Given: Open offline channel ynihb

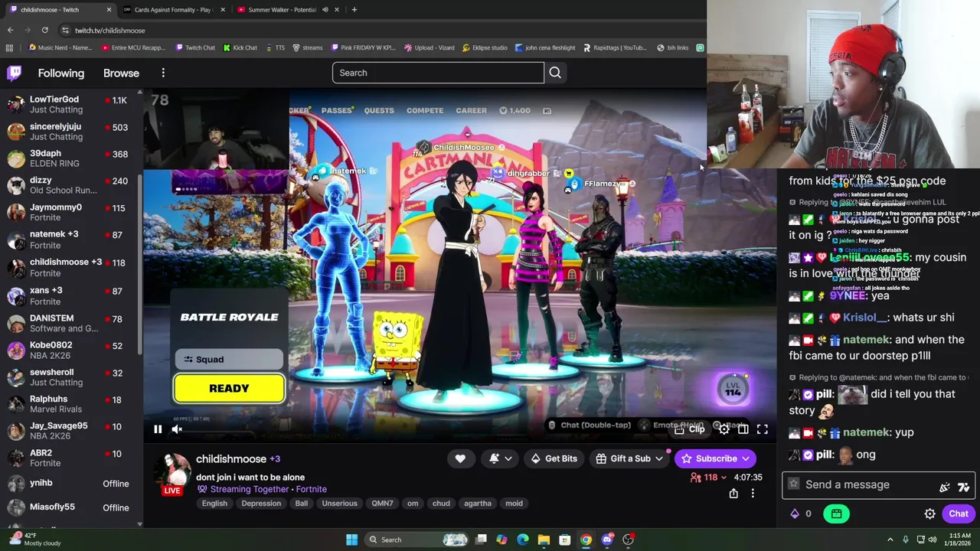Looking at the screenshot, I should click(70, 484).
